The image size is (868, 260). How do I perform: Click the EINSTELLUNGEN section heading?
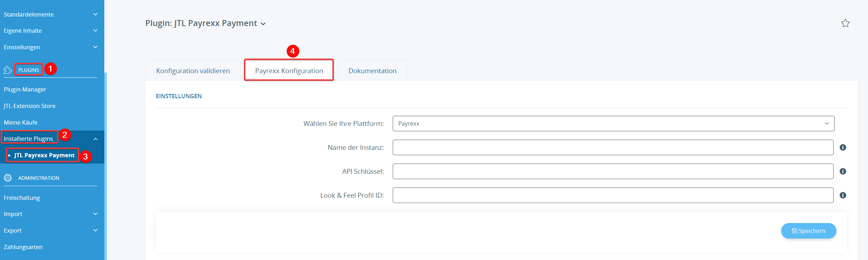[x=179, y=96]
